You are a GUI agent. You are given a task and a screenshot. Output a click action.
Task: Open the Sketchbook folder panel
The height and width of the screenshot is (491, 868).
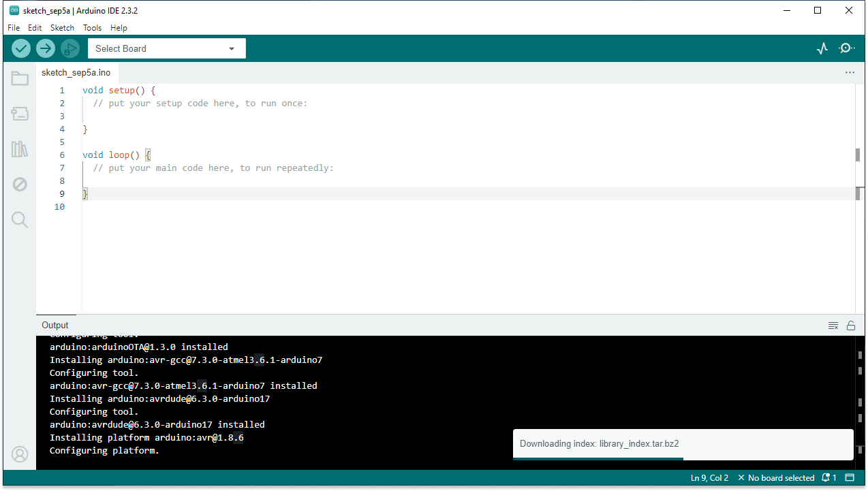click(x=20, y=78)
